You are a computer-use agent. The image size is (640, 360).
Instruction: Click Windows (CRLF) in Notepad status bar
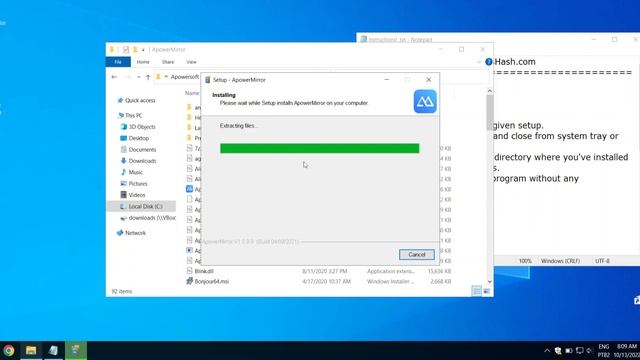click(560, 261)
